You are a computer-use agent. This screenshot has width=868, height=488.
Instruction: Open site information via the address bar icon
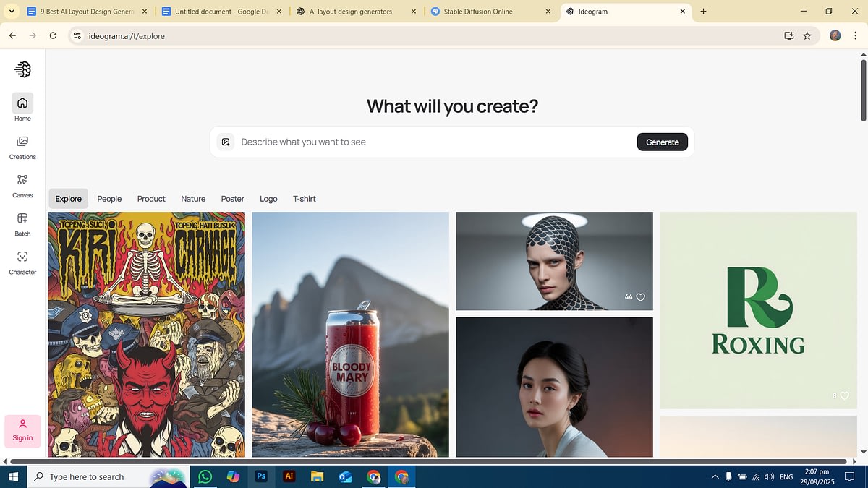77,35
